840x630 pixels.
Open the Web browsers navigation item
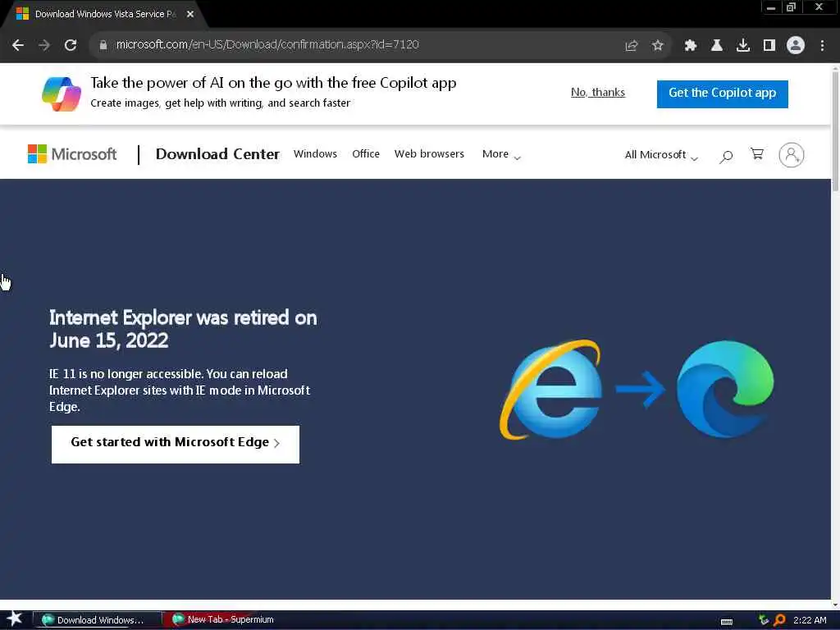(x=429, y=153)
